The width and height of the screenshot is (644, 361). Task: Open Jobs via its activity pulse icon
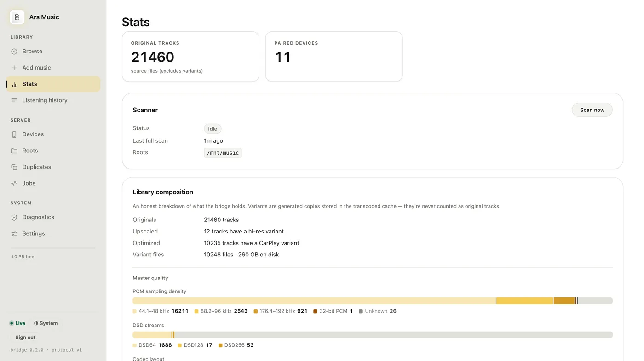click(x=14, y=183)
